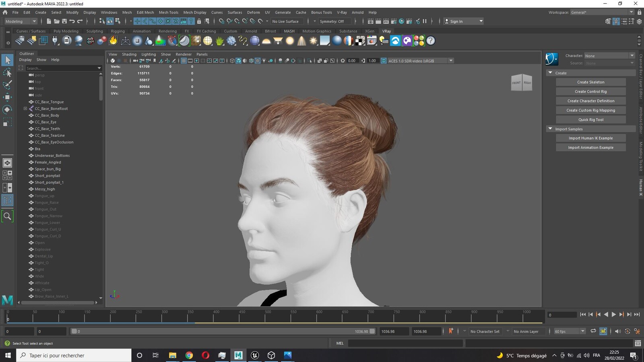The image size is (644, 362).
Task: Click the IPR render icon in the status line
Action: (x=386, y=21)
